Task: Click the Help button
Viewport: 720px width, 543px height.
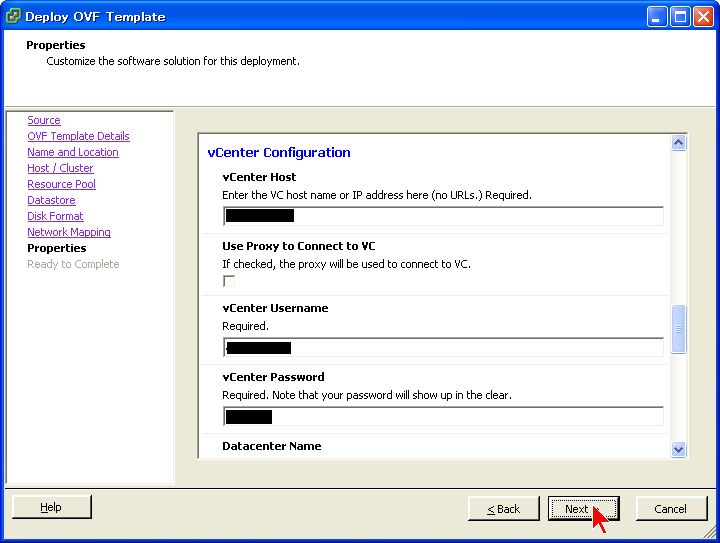Action: [x=51, y=507]
